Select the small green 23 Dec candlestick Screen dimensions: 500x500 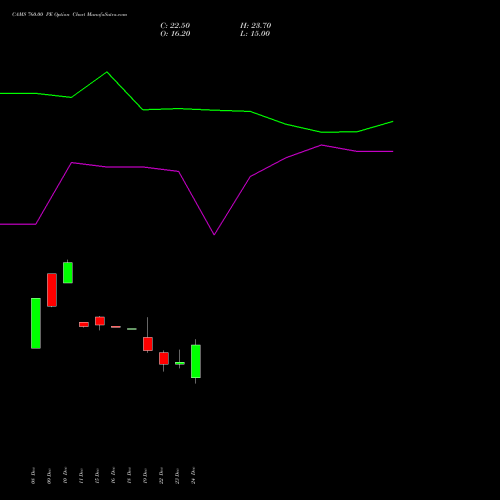(x=180, y=363)
